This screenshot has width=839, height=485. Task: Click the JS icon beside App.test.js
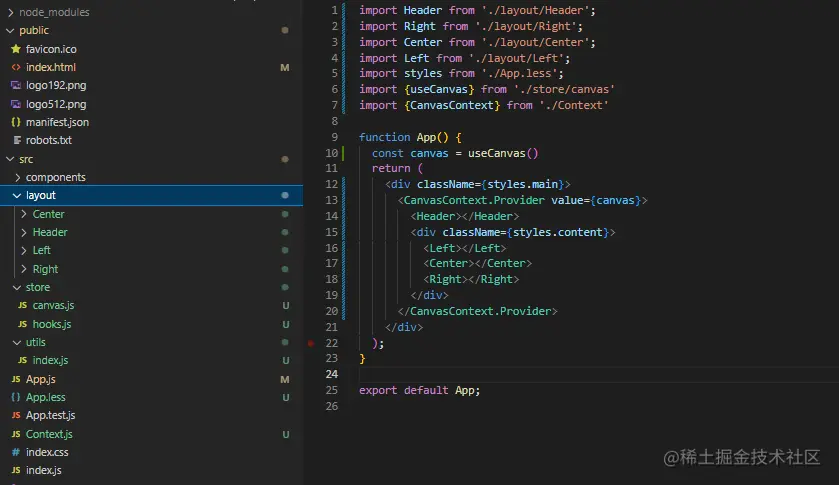pos(16,415)
